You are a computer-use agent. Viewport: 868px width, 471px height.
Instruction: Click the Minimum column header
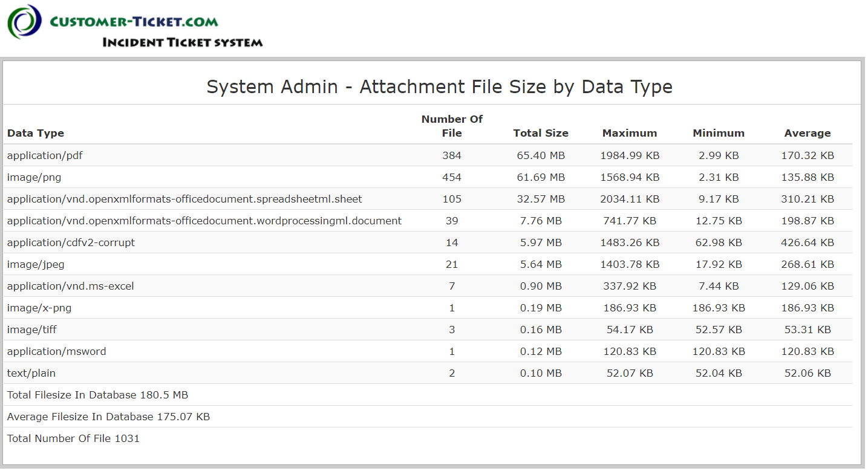click(x=719, y=133)
